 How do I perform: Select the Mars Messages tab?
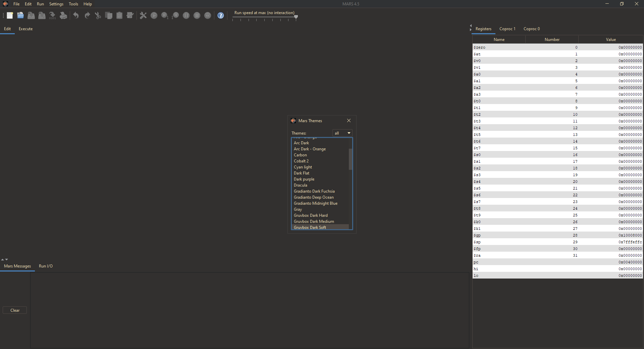tap(17, 266)
